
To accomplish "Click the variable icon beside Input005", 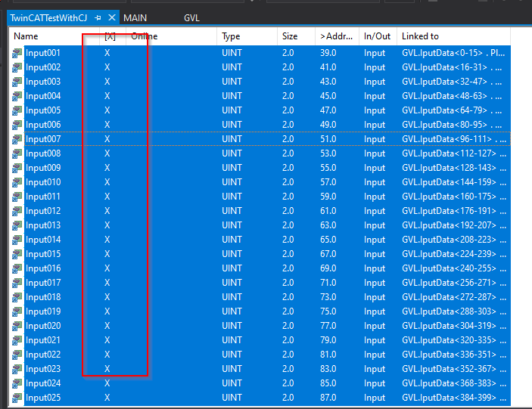I will point(17,110).
